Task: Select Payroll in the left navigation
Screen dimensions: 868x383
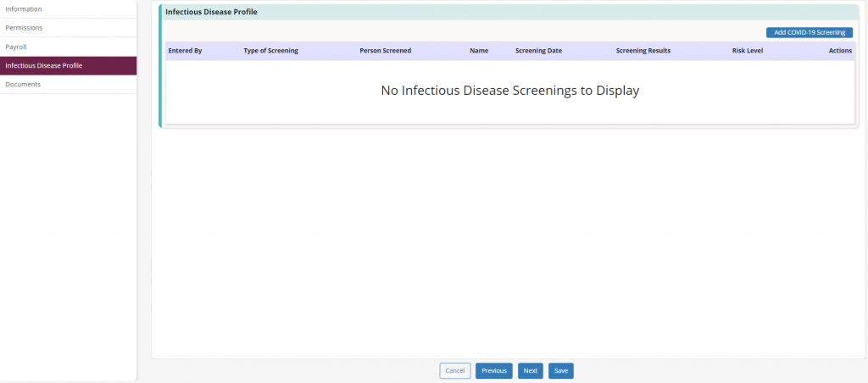Action: coord(68,47)
